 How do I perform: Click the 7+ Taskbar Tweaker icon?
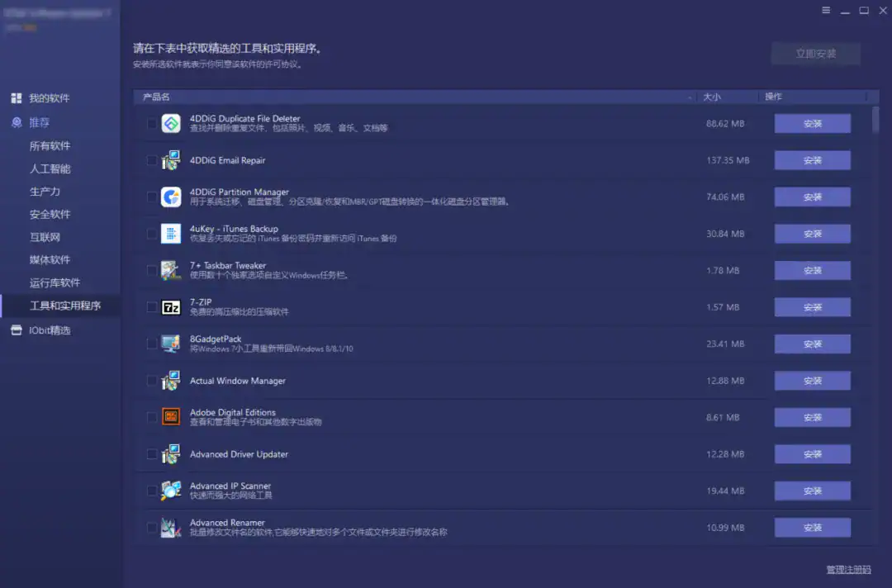[171, 270]
